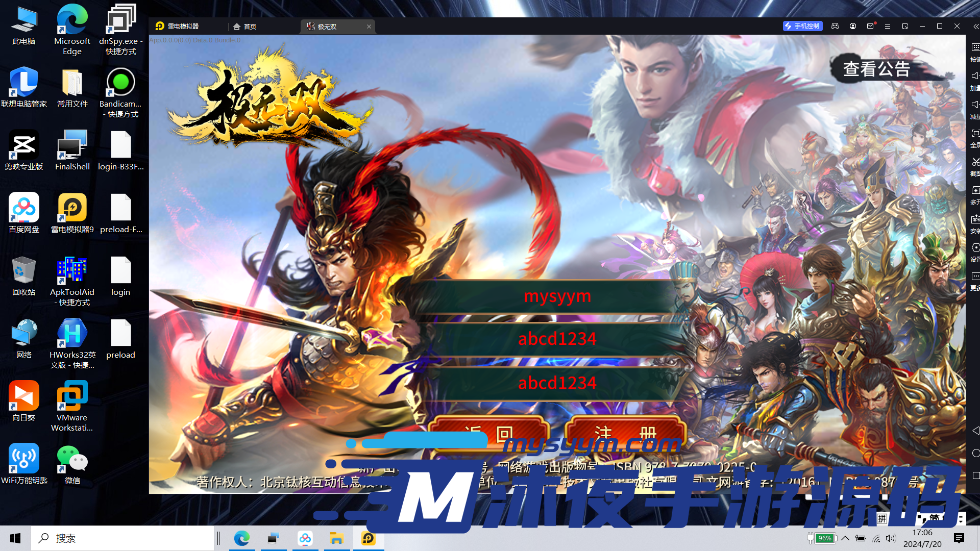Click the screenshot scissors (截图) sidebar icon

(975, 162)
